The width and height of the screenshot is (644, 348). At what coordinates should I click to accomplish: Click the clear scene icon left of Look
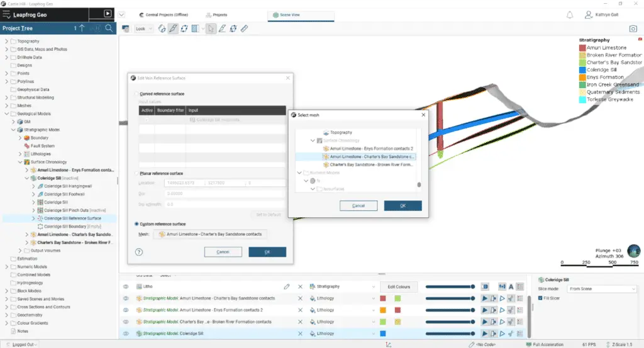tap(126, 29)
